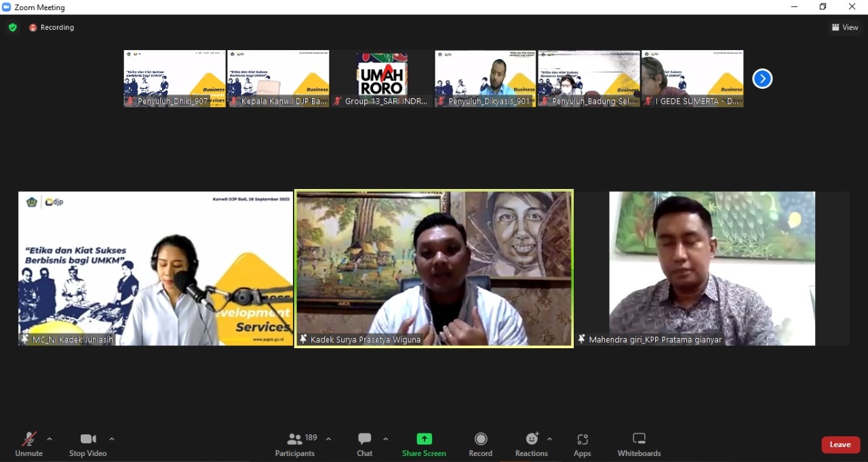This screenshot has width=868, height=462.
Task: Open Whiteboards
Action: pos(639,444)
